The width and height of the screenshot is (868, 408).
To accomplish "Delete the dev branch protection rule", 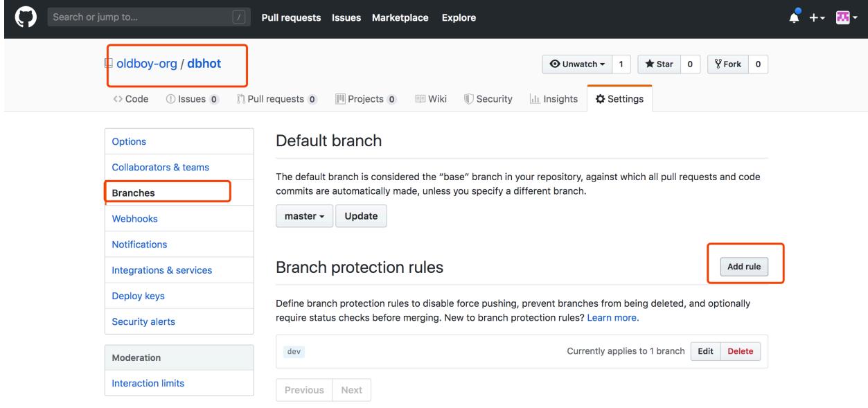I will [x=741, y=351].
